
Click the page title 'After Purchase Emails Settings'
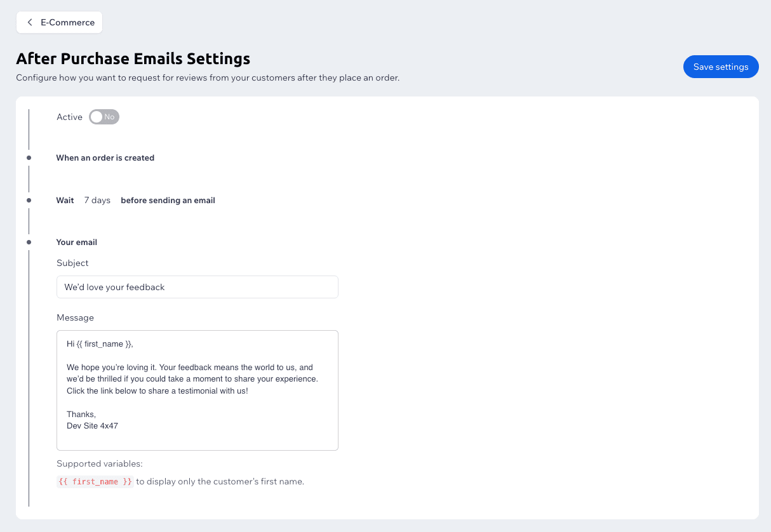coord(133,58)
